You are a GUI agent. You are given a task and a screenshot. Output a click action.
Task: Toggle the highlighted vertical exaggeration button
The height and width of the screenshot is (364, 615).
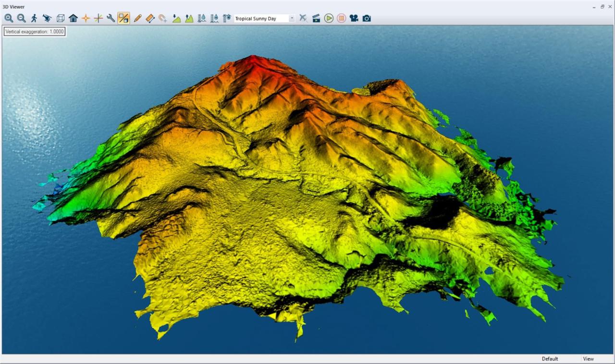click(x=123, y=18)
